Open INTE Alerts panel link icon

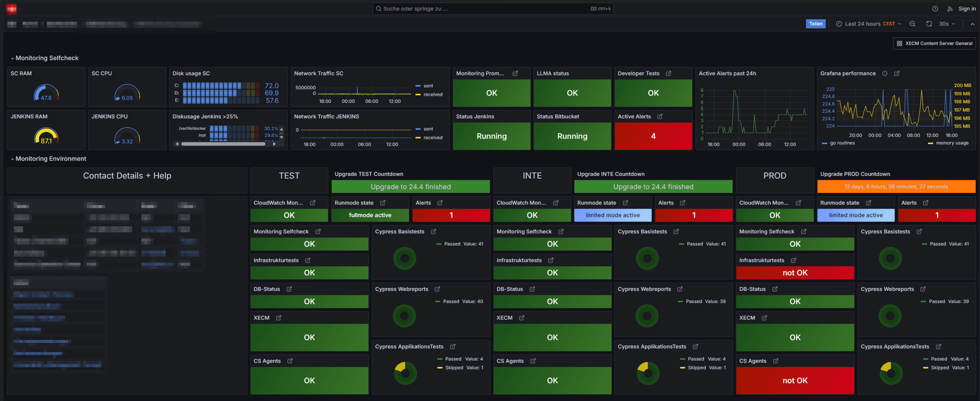coord(682,203)
